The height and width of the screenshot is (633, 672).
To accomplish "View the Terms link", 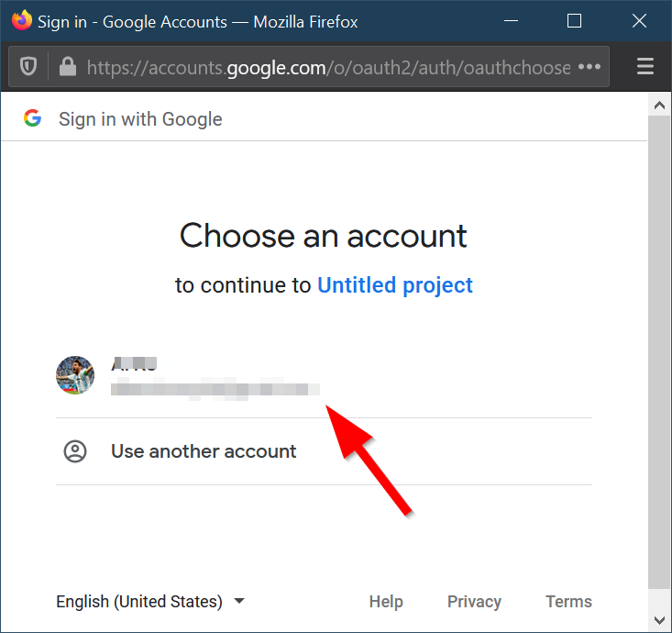I will (x=568, y=602).
